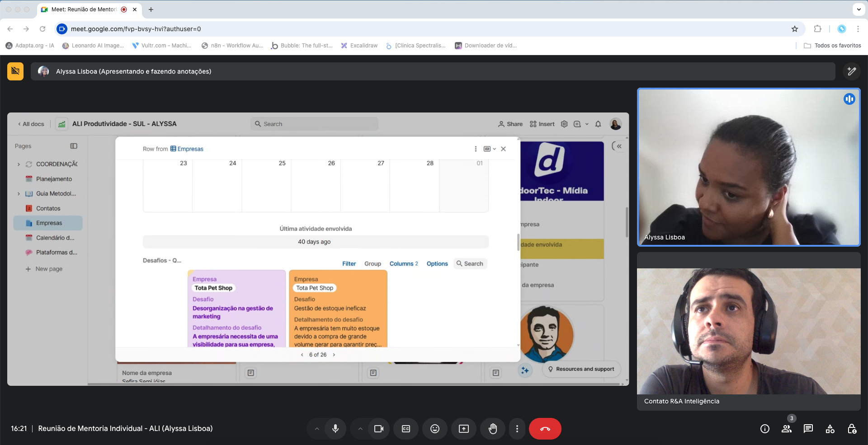Screen dimensions: 868x445
Task: Open the Vultr.com bookmark
Action: coord(161,46)
